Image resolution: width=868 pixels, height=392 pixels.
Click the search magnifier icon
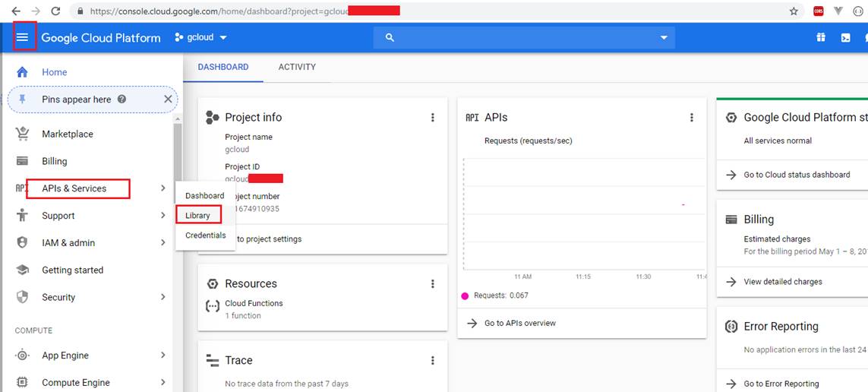(x=390, y=38)
